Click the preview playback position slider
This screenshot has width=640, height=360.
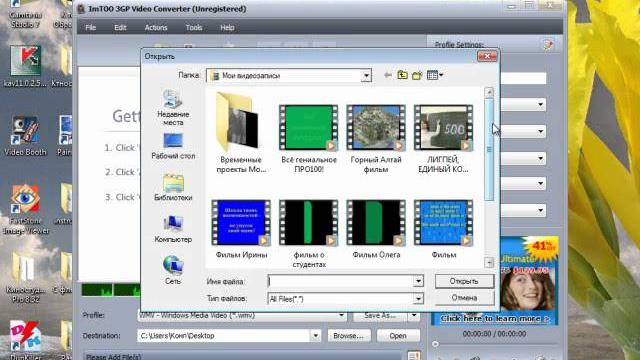[x=436, y=344]
